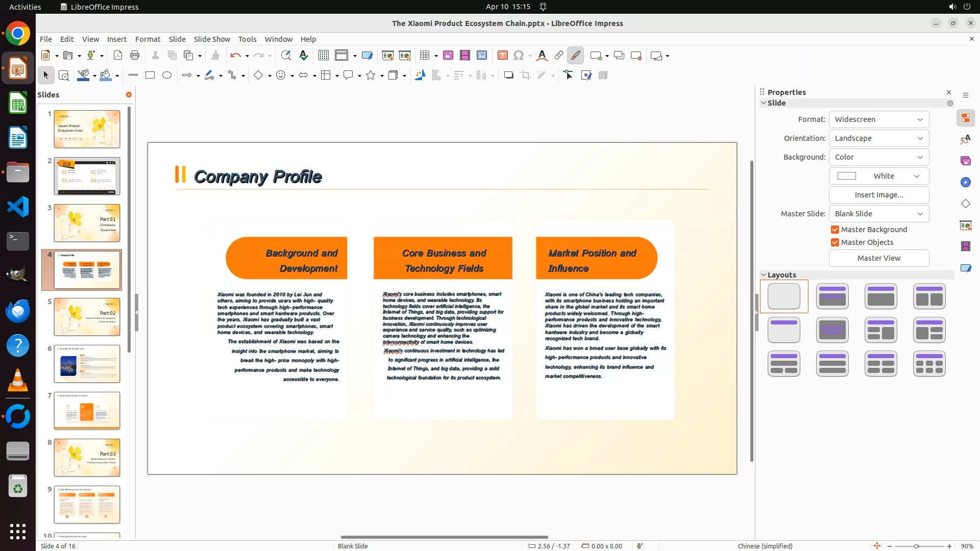Open the Format dropdown showing Widescreen
The width and height of the screenshot is (980, 551).
coord(878,119)
